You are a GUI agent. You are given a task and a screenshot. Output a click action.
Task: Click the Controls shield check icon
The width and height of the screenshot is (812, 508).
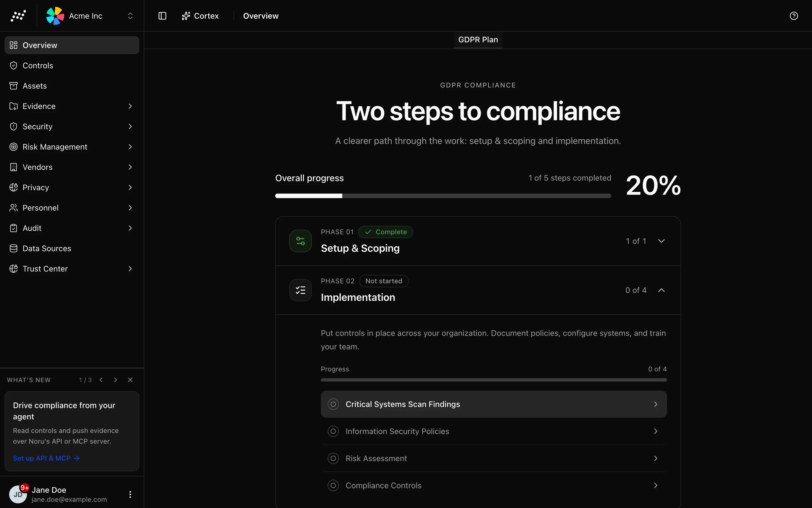(x=14, y=65)
